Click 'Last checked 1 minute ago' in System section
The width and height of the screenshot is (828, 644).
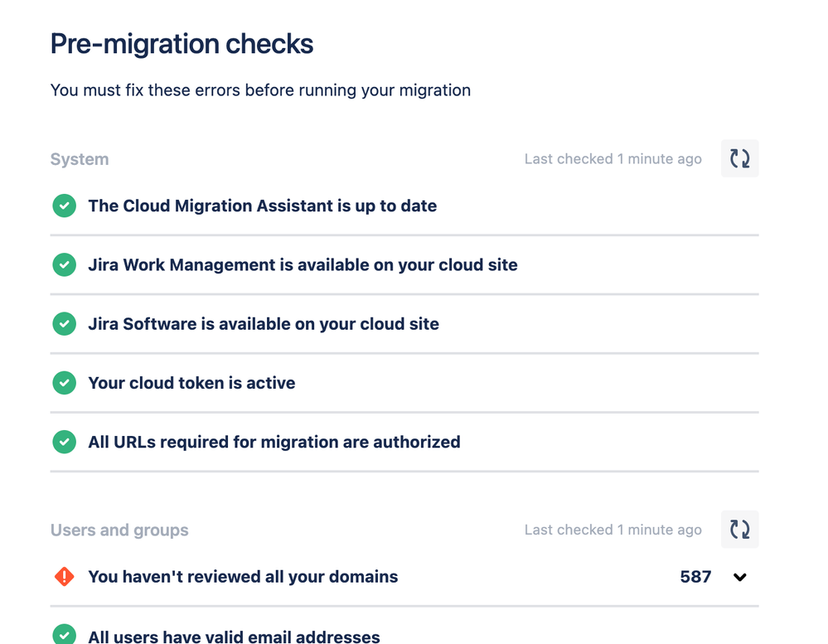tap(613, 159)
